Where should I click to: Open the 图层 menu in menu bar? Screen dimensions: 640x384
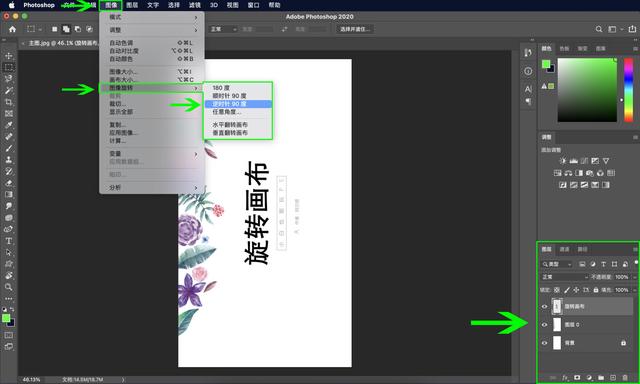[132, 5]
